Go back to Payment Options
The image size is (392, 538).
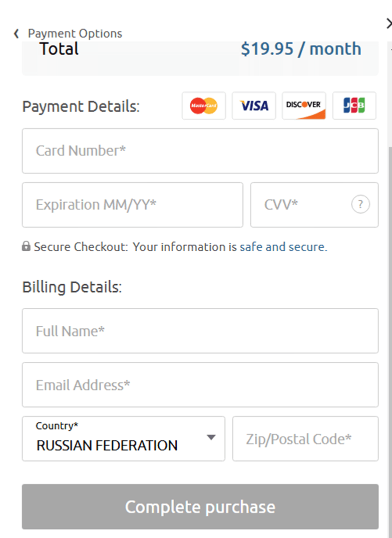point(75,34)
